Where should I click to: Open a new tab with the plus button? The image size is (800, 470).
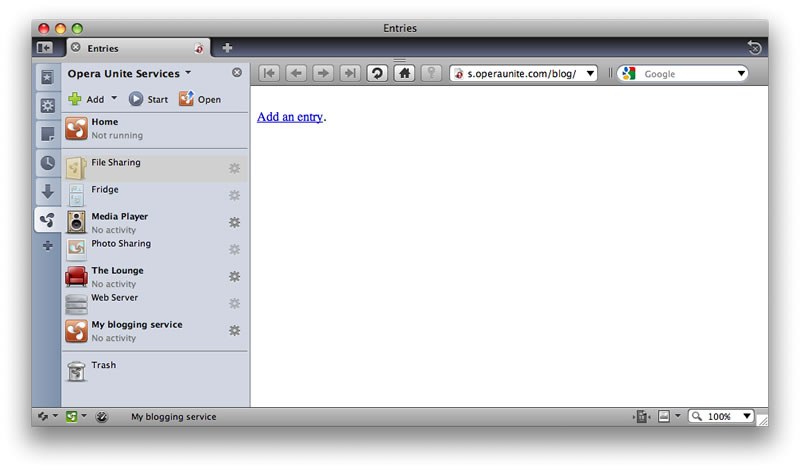point(227,47)
